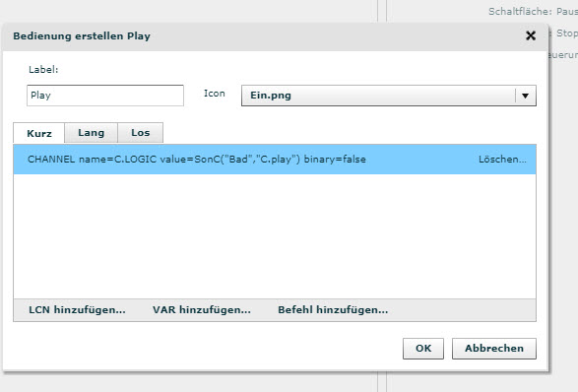Open the Ein.png icon combo box

[389, 96]
